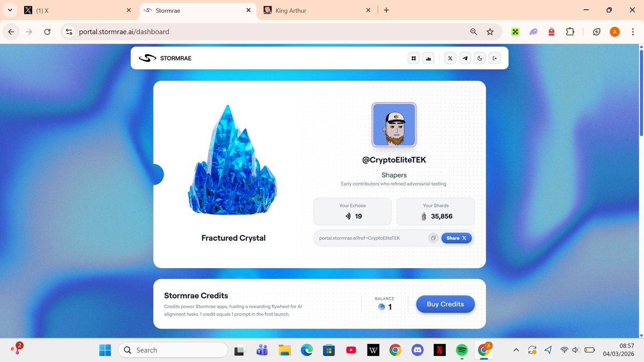The image size is (644, 362).
Task: Click the blue circle tab on card edge
Action: tap(157, 174)
